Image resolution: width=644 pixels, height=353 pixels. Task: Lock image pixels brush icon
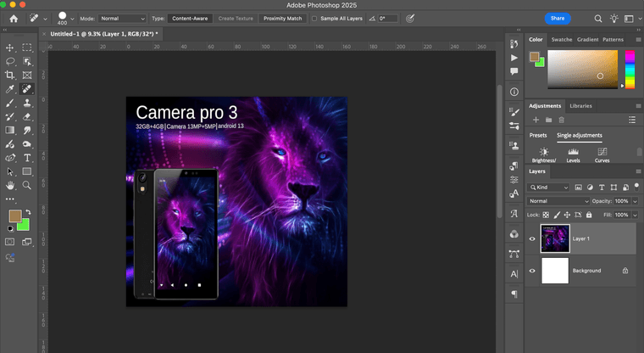(x=557, y=215)
